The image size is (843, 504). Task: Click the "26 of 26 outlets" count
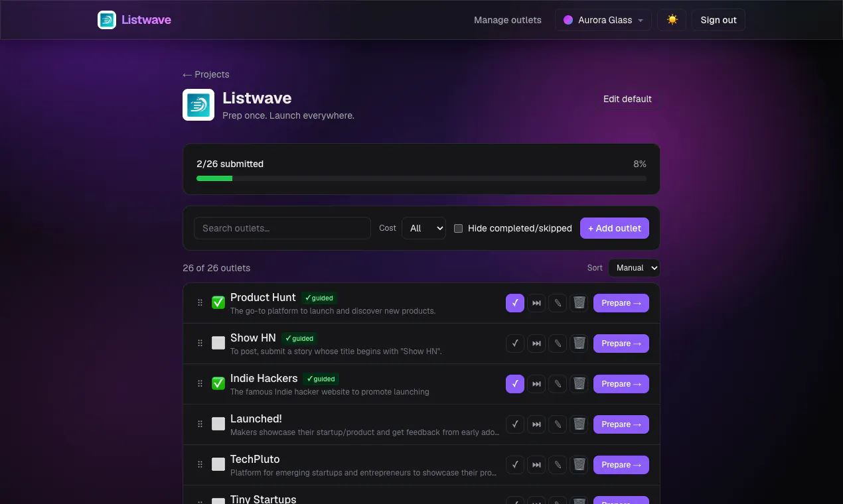click(216, 268)
